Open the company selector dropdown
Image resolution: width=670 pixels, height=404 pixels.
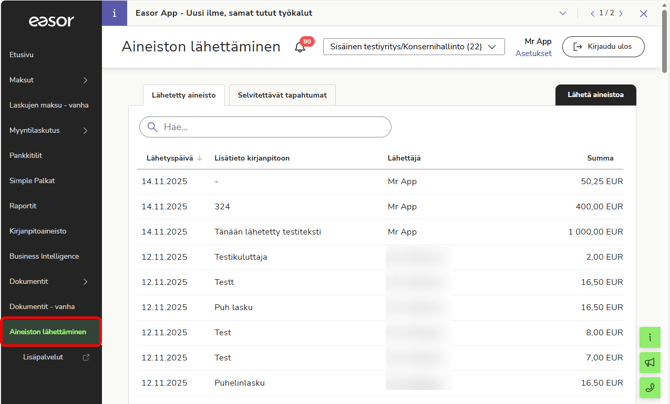tap(414, 47)
